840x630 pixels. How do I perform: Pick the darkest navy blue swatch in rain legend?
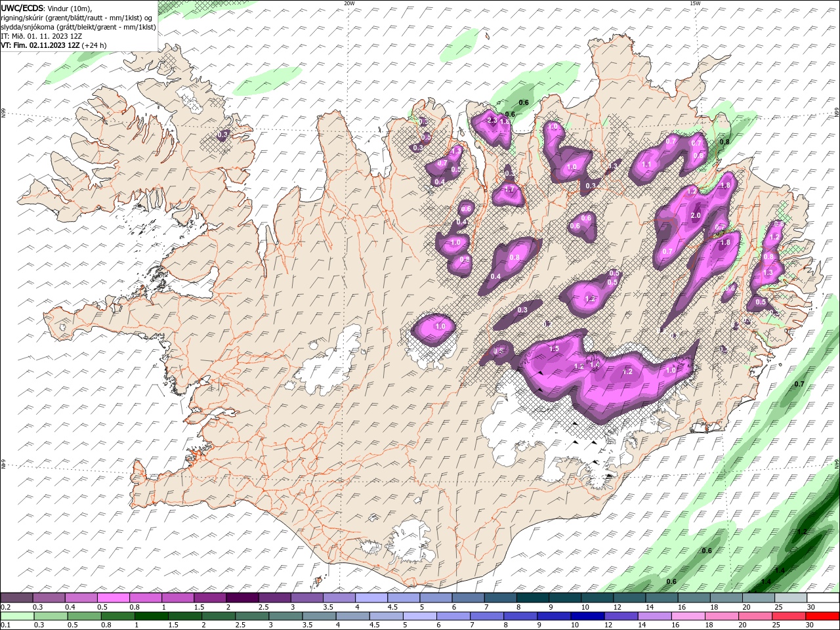(x=586, y=616)
